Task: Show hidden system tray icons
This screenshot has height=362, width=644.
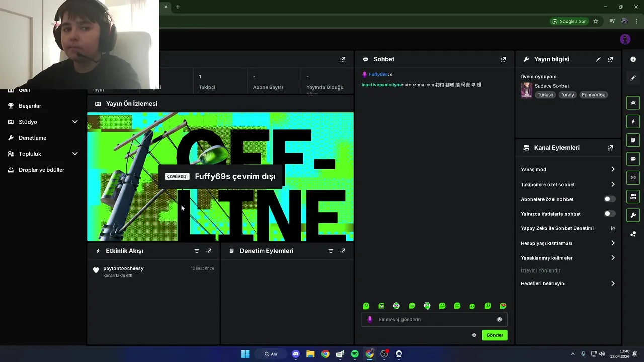Action: [x=572, y=354]
